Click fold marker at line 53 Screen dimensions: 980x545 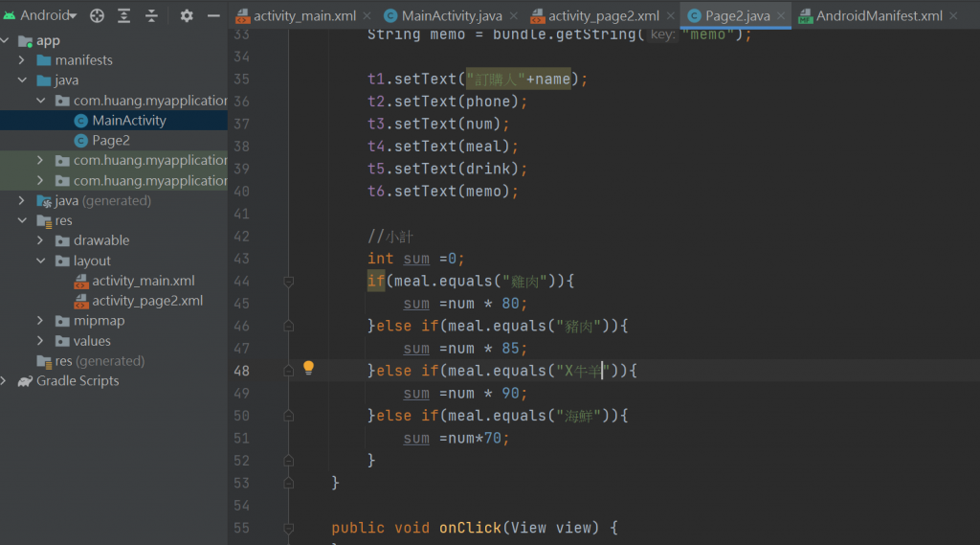pyautogui.click(x=289, y=483)
